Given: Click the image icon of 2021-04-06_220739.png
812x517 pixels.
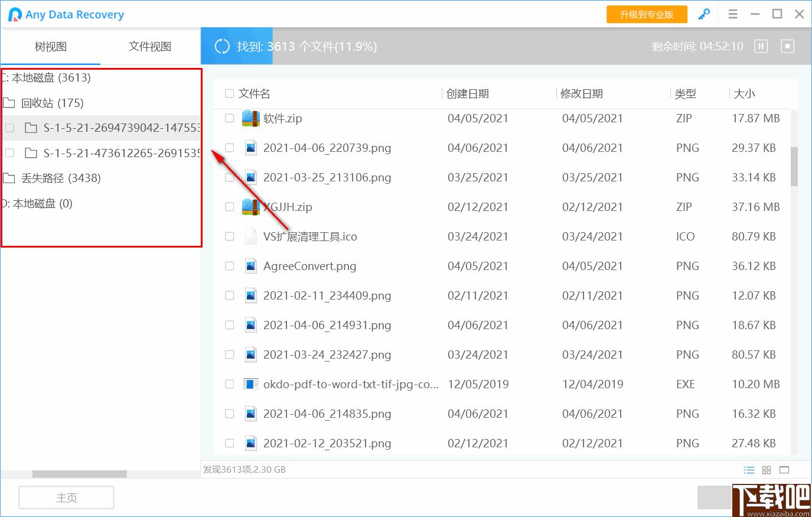Looking at the screenshot, I should click(250, 148).
